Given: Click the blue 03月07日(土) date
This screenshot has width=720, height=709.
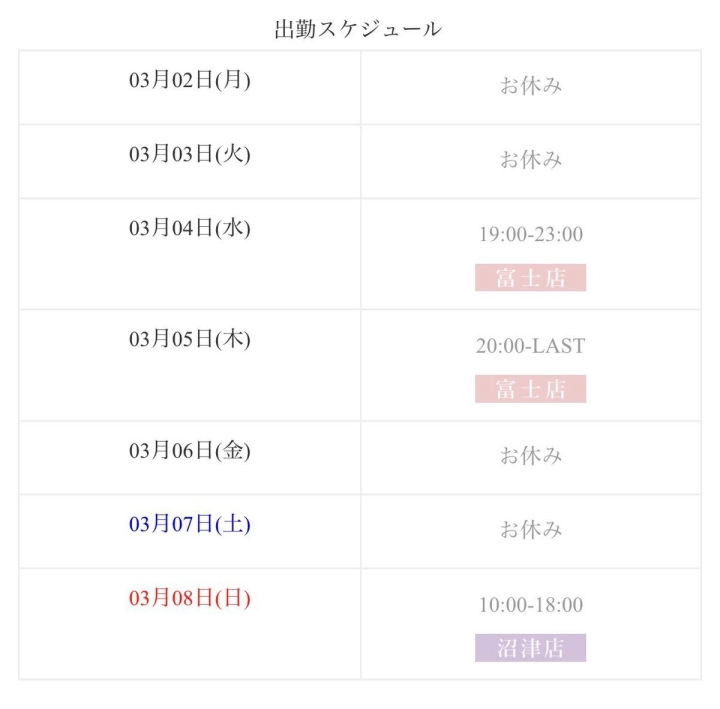Looking at the screenshot, I should 190,524.
